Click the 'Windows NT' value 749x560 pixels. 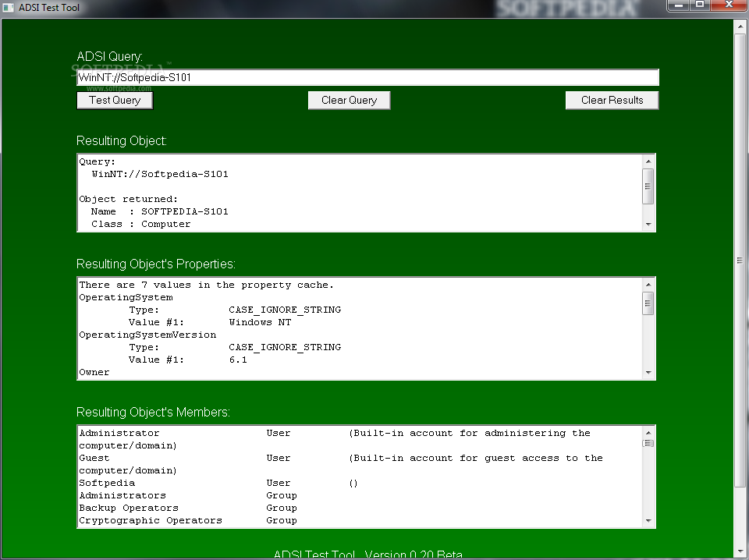(260, 322)
